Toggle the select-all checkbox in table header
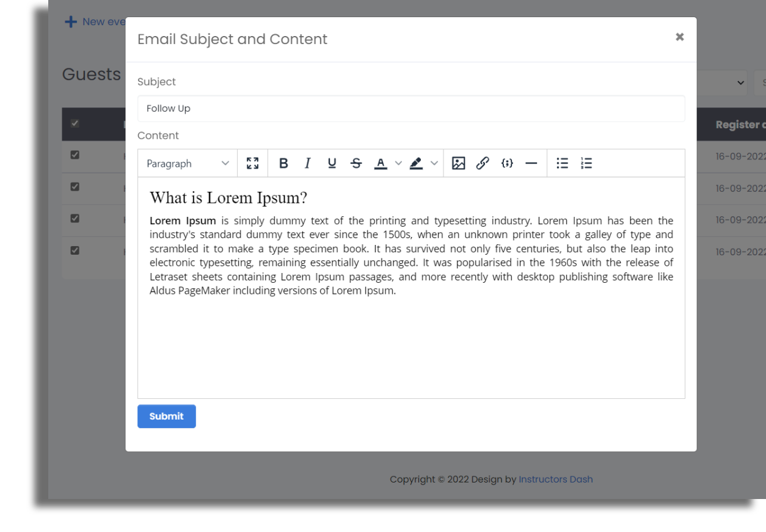This screenshot has width=766, height=532. tap(75, 123)
